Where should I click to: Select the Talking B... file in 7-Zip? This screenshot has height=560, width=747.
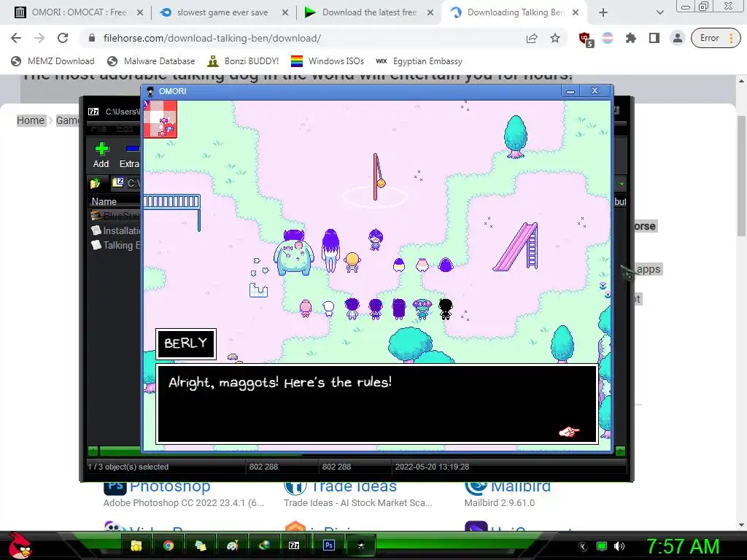click(117, 245)
